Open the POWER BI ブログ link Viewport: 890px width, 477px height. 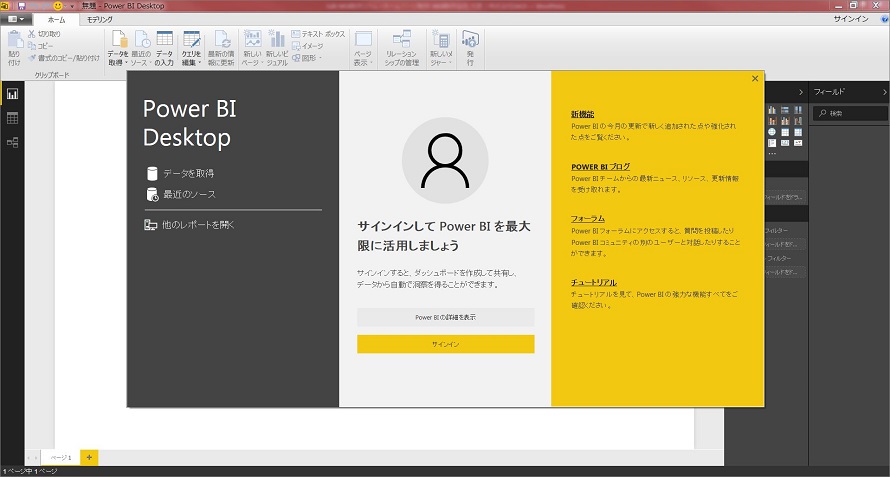[601, 167]
